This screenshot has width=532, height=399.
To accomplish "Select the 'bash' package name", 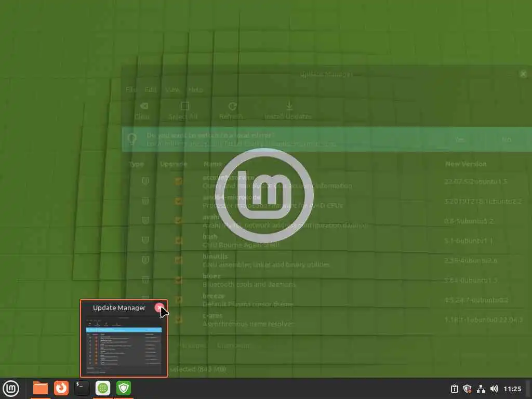I will click(x=210, y=236).
